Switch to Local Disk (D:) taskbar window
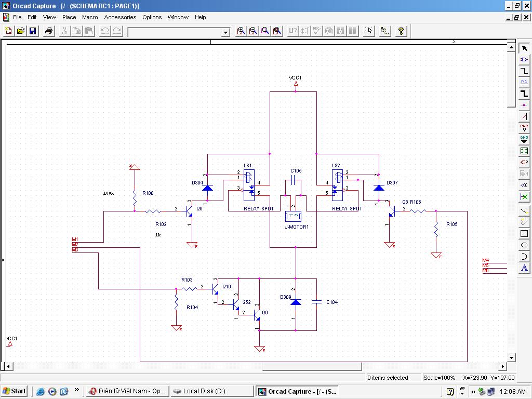Image resolution: width=532 pixels, height=399 pixels. (x=212, y=391)
